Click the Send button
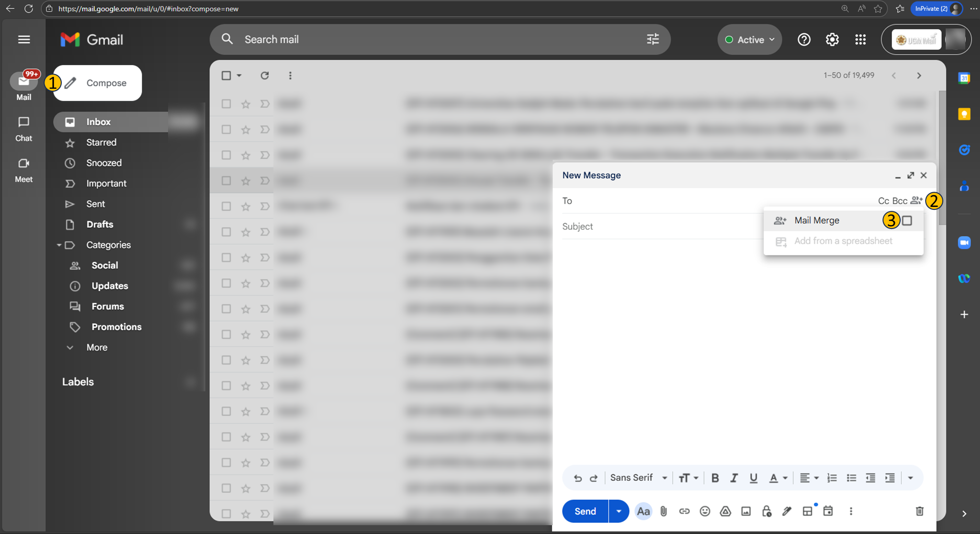 tap(585, 511)
